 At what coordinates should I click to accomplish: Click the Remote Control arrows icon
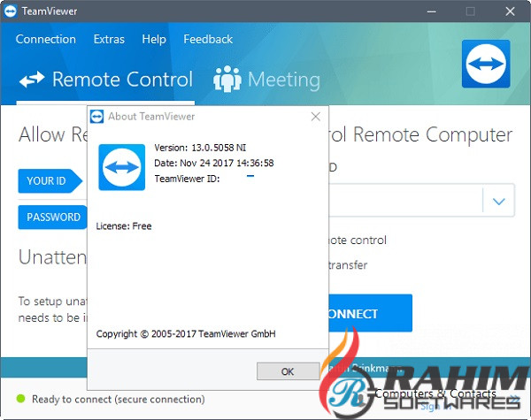point(32,80)
